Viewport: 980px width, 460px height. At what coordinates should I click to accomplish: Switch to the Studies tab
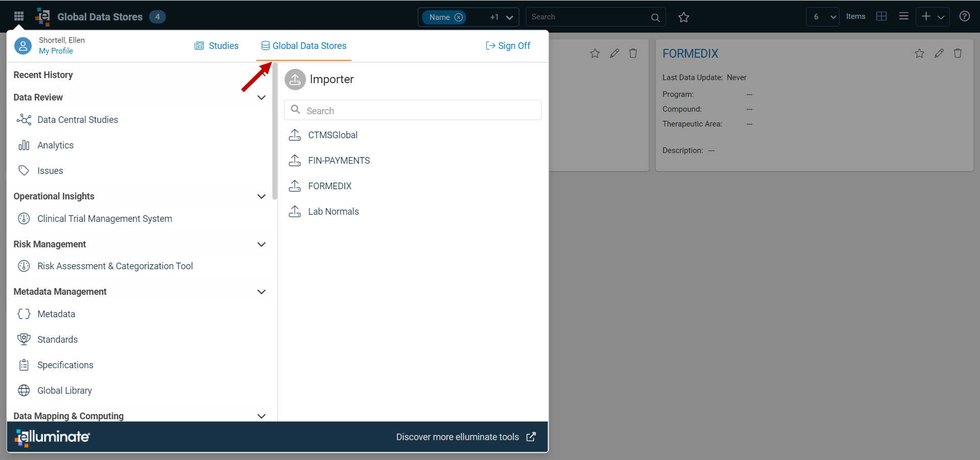coord(216,46)
